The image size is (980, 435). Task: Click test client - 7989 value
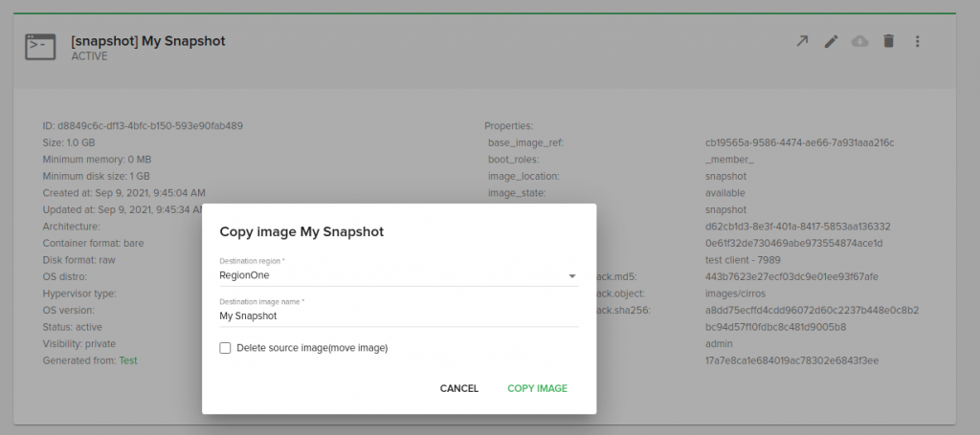pyautogui.click(x=743, y=260)
